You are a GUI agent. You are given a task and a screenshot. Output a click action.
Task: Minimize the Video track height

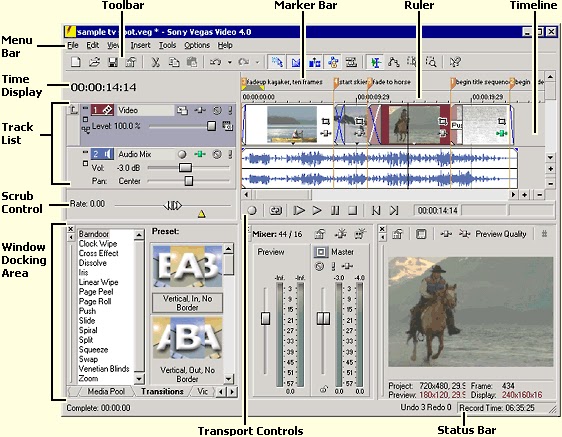click(x=85, y=108)
